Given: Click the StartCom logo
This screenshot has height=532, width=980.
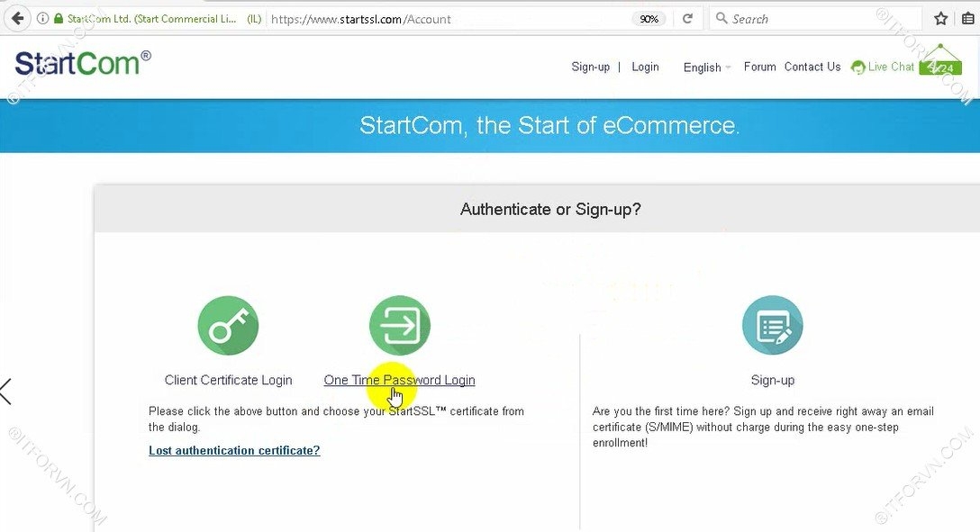Looking at the screenshot, I should (x=82, y=63).
